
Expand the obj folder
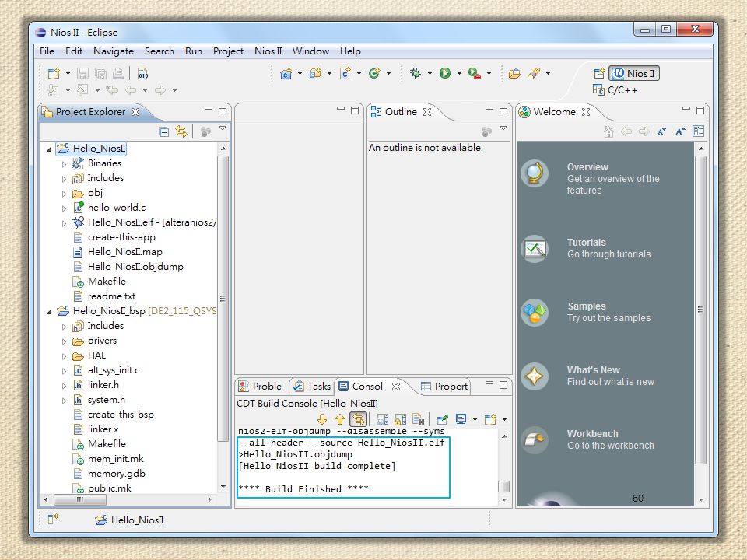[x=65, y=194]
